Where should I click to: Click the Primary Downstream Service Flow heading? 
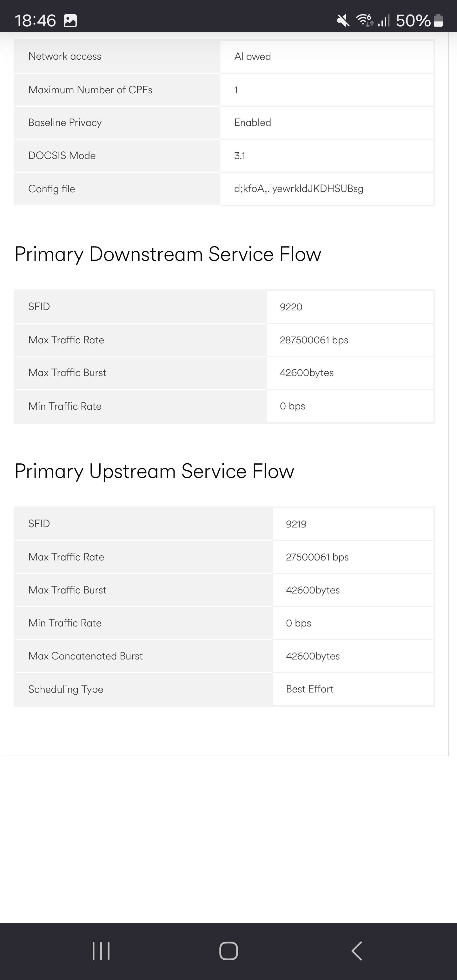pos(168,254)
